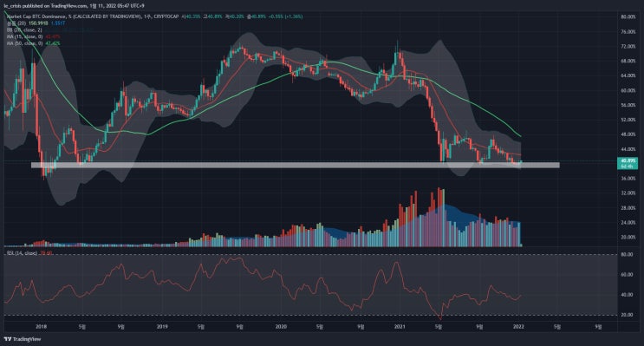Screen dimensions: 644x346
Task: Click the 2022 label on time axis
Action: [518, 327]
